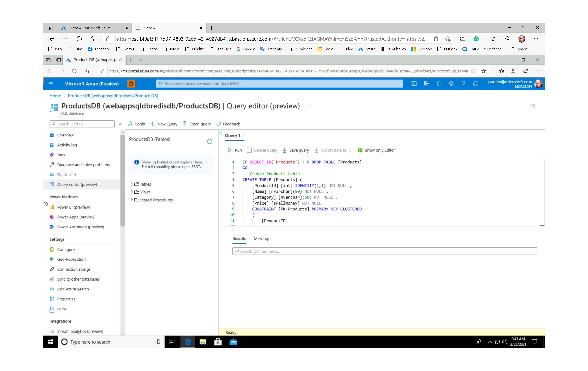Click the preview bug report icon
This screenshot has height=371, width=588.
click(x=131, y=84)
